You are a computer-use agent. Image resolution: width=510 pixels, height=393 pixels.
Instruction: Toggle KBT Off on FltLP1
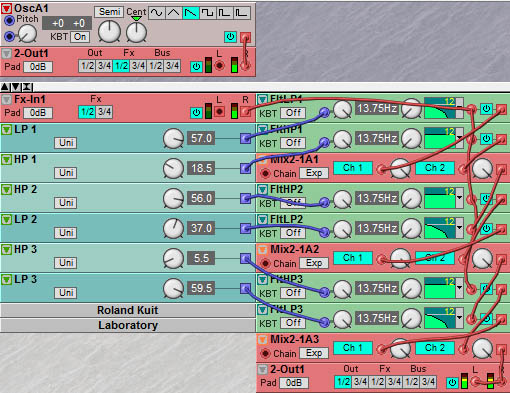[x=293, y=113]
